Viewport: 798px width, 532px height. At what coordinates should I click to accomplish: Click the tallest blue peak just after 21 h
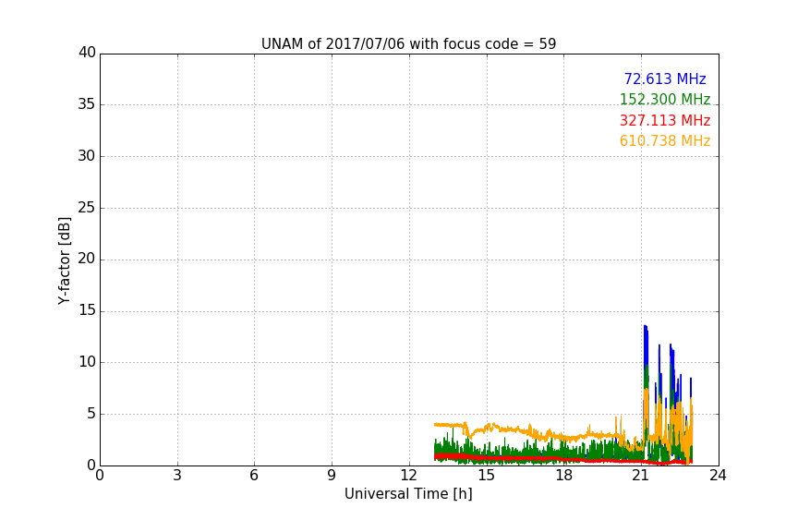[x=646, y=327]
